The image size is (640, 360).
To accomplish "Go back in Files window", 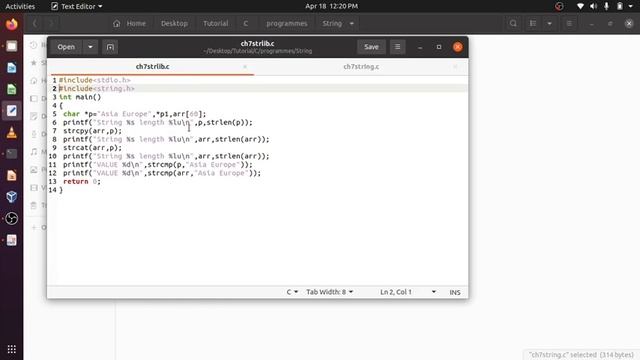I will pyautogui.click(x=35, y=23).
